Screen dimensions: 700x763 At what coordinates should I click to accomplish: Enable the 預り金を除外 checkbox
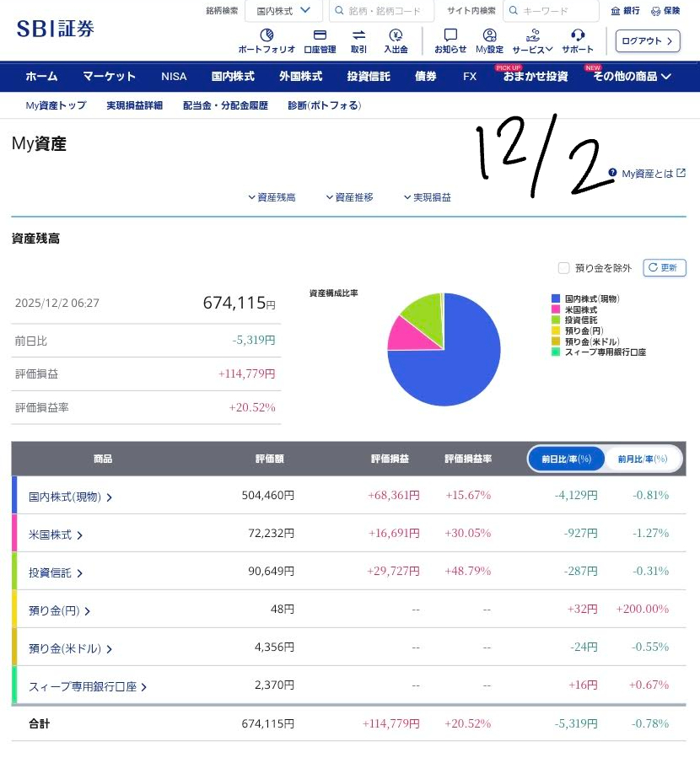pos(564,268)
